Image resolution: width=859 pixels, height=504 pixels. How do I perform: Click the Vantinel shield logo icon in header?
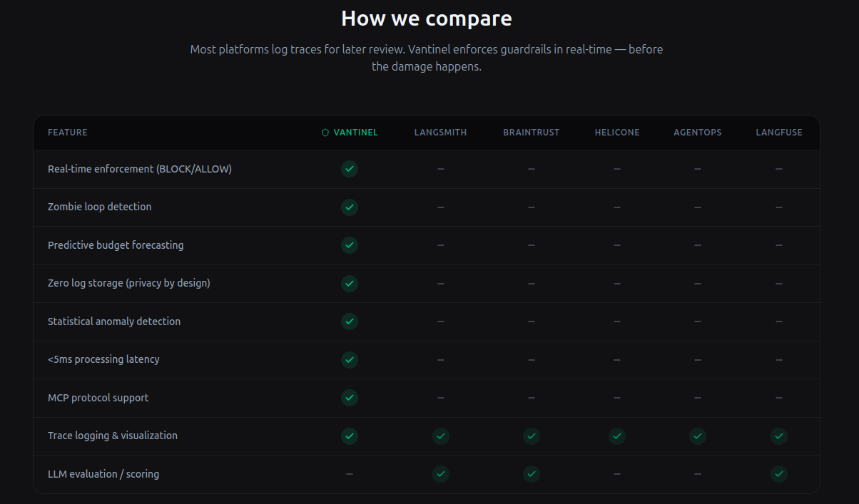pyautogui.click(x=325, y=133)
